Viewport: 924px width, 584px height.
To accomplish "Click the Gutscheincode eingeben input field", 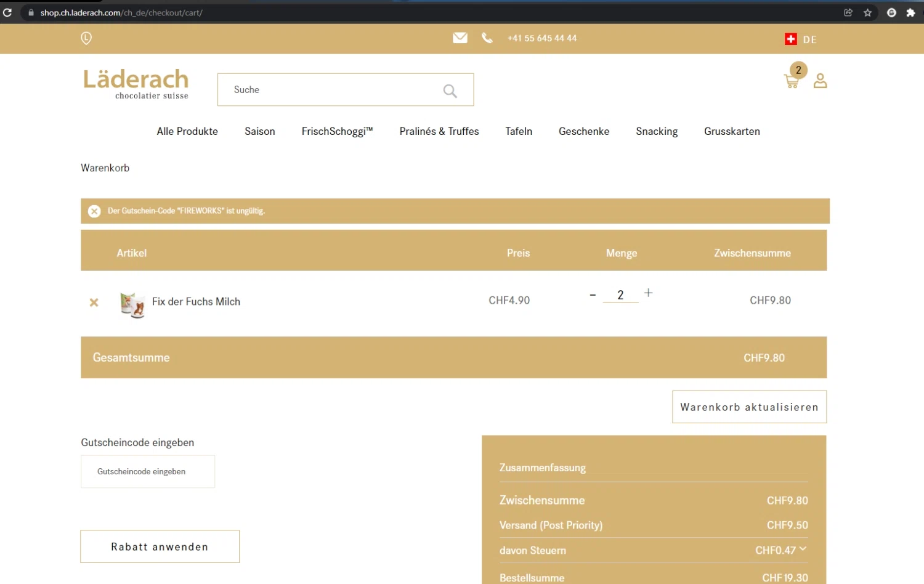I will [x=148, y=472].
